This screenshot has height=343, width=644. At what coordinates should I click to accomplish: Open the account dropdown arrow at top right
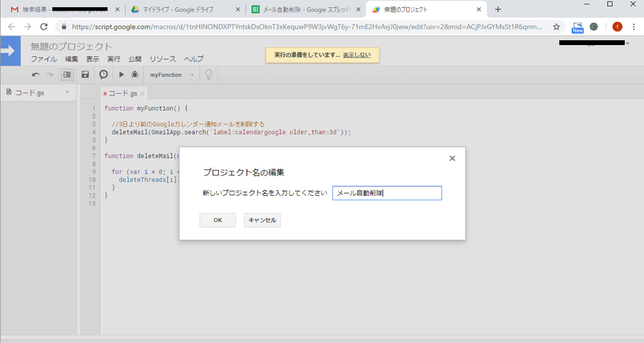[x=628, y=43]
